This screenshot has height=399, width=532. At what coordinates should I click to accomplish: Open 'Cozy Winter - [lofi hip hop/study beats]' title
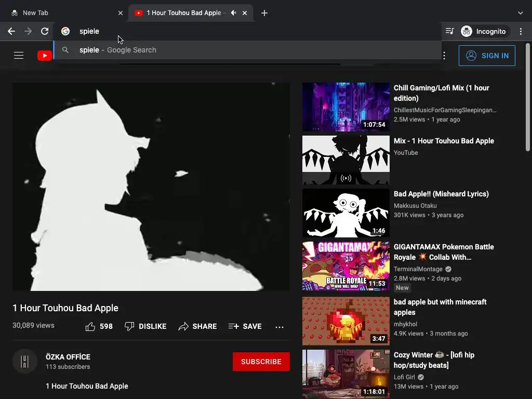click(x=434, y=360)
